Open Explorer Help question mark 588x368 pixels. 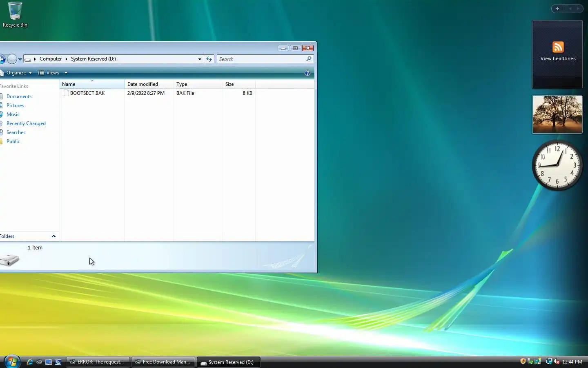(307, 73)
